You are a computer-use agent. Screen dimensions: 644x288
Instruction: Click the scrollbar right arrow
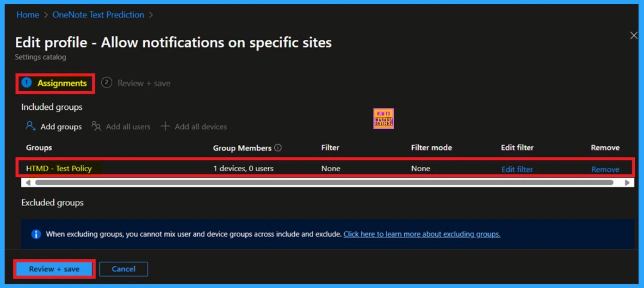click(627, 182)
